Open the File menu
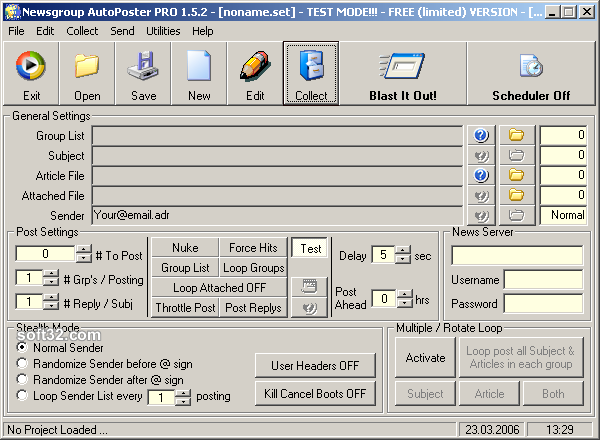Image resolution: width=600 pixels, height=440 pixels. [16, 31]
